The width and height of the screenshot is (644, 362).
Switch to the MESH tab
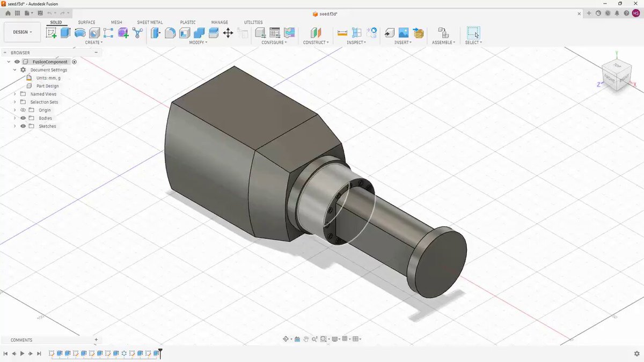pos(116,23)
